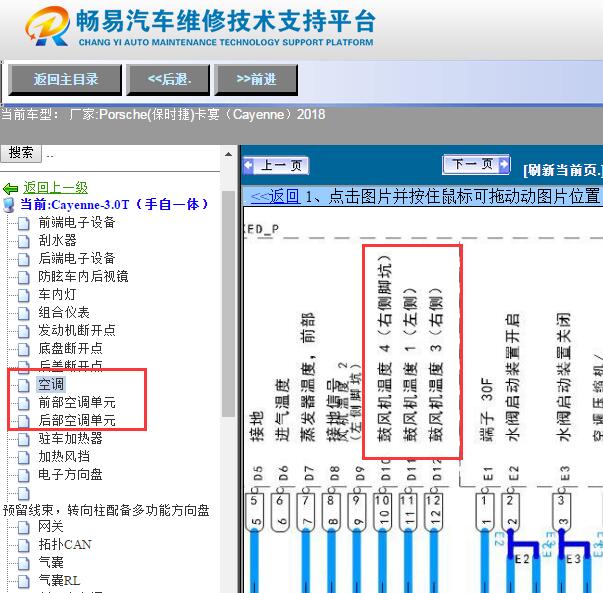Click document icon beside 驻车加热器
The height and width of the screenshot is (593, 603).
[x=23, y=440]
